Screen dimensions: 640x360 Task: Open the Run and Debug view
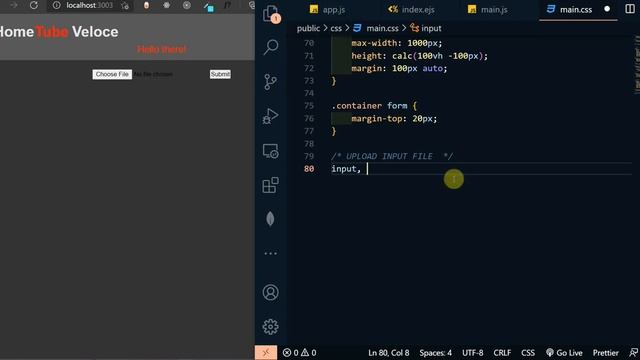pyautogui.click(x=270, y=116)
